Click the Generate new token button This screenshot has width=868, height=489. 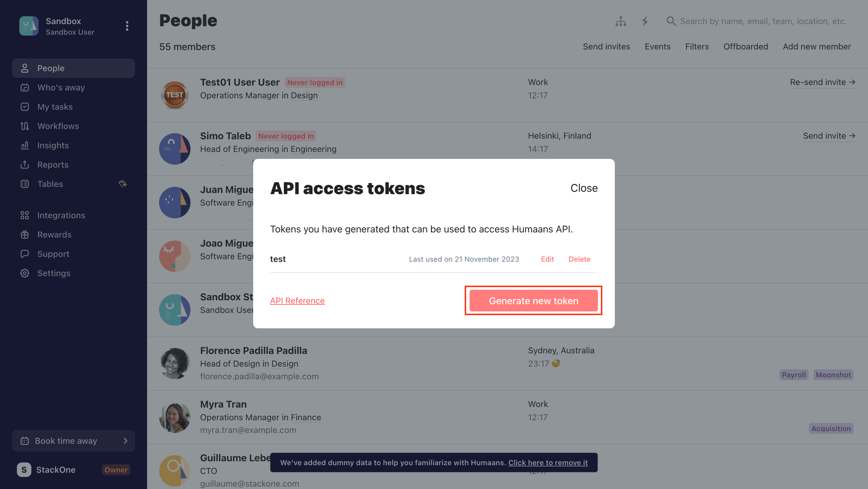(x=533, y=301)
